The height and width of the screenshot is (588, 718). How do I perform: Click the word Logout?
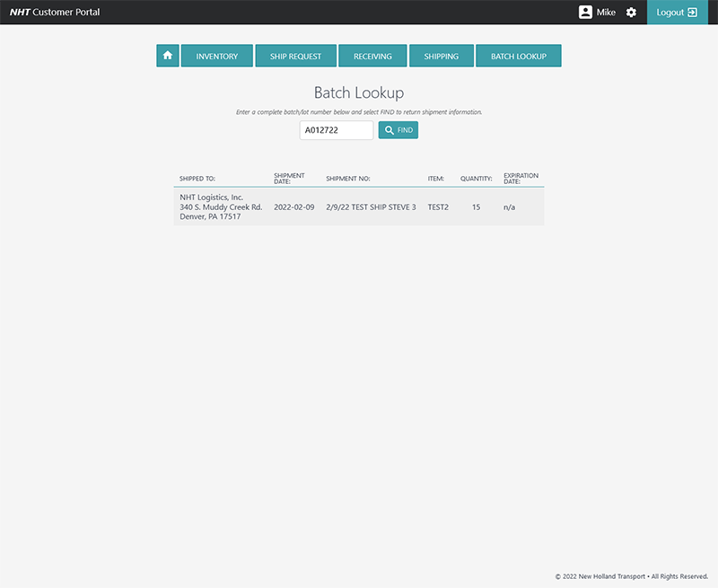pyautogui.click(x=670, y=13)
